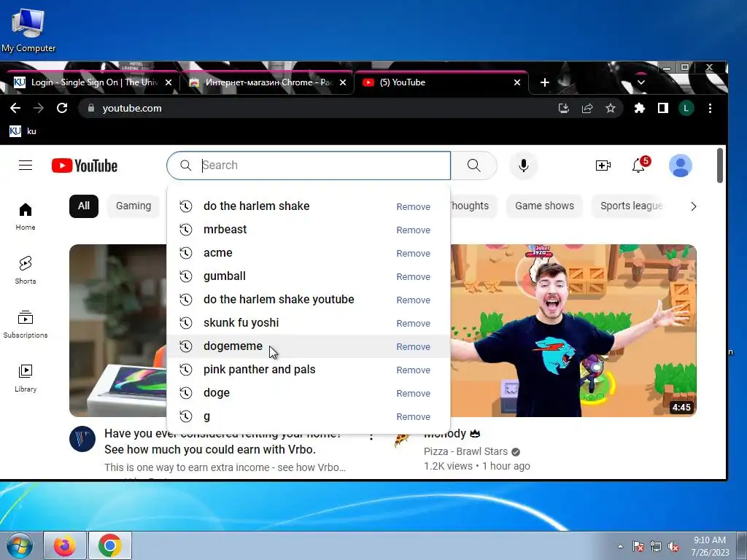Open My Computer desktop icon
This screenshot has width=747, height=560.
[x=28, y=29]
